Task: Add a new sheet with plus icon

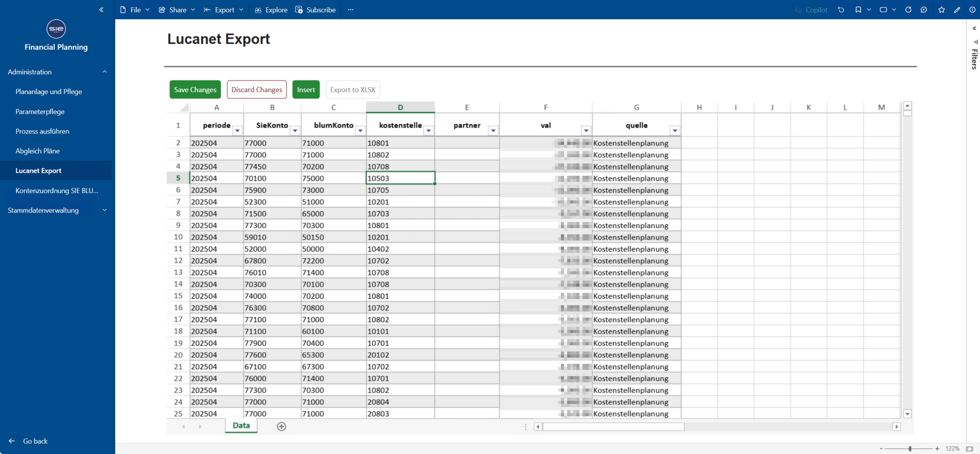Action: [x=281, y=426]
